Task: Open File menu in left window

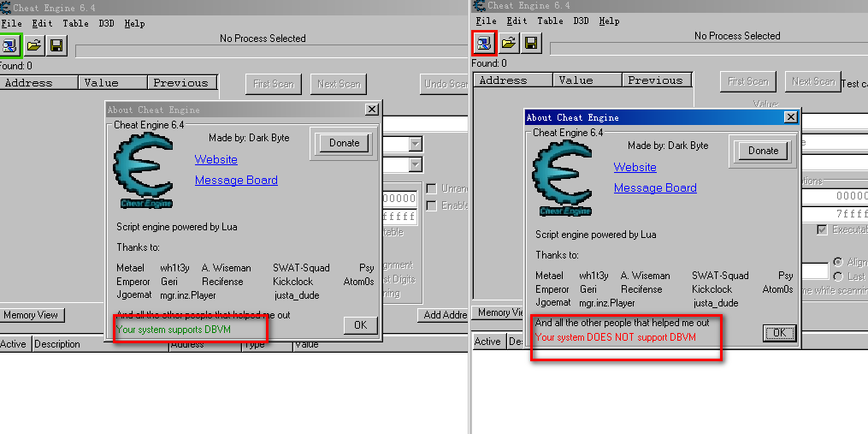Action: (12, 23)
